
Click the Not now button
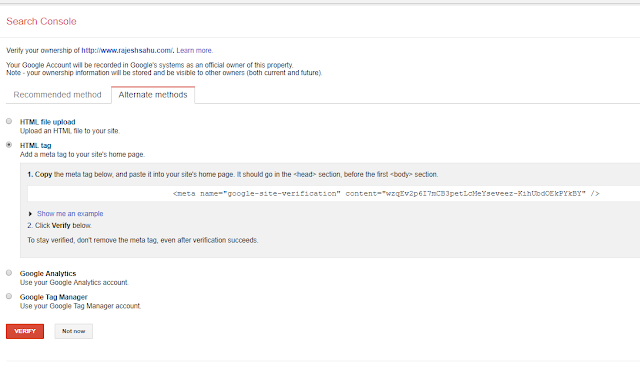pos(73,331)
